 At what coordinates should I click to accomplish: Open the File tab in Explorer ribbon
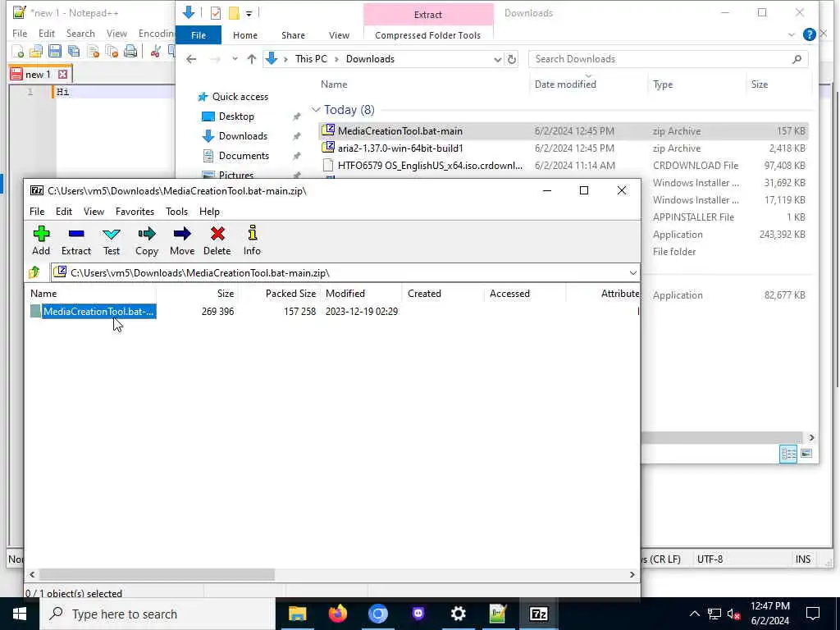(x=199, y=35)
